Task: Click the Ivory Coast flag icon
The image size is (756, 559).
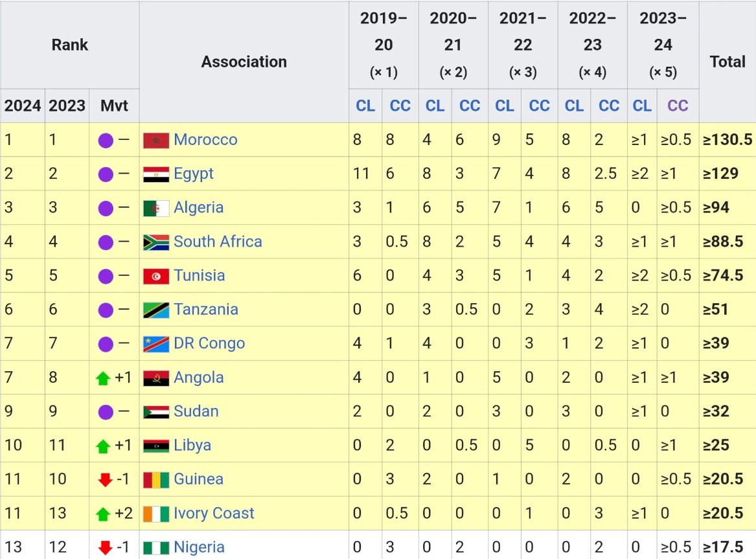Action: tap(156, 514)
